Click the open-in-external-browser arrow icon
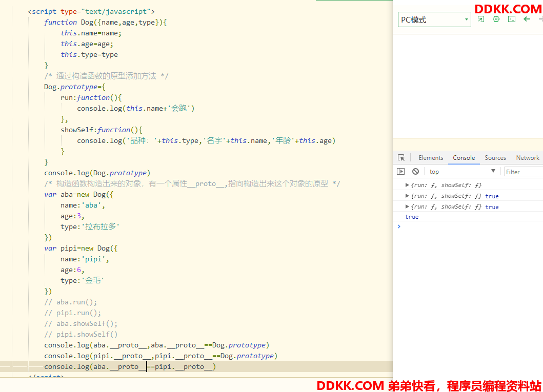543x392 pixels. [480, 19]
